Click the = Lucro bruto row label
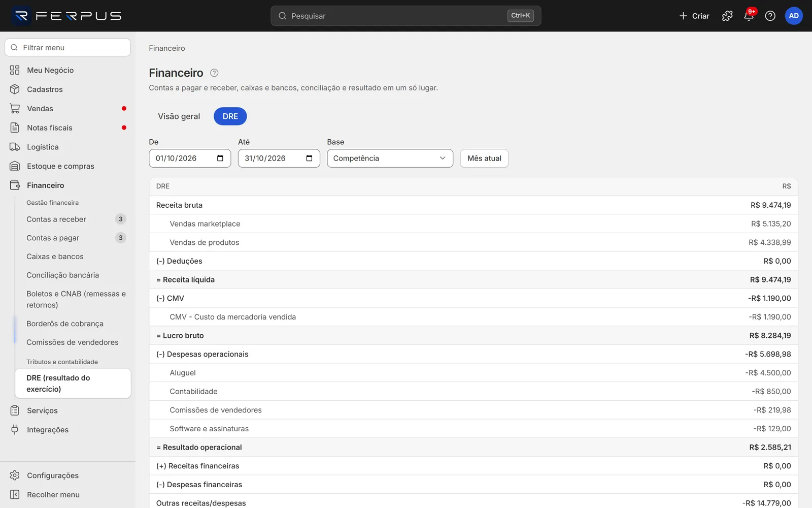The image size is (812, 508). click(180, 336)
